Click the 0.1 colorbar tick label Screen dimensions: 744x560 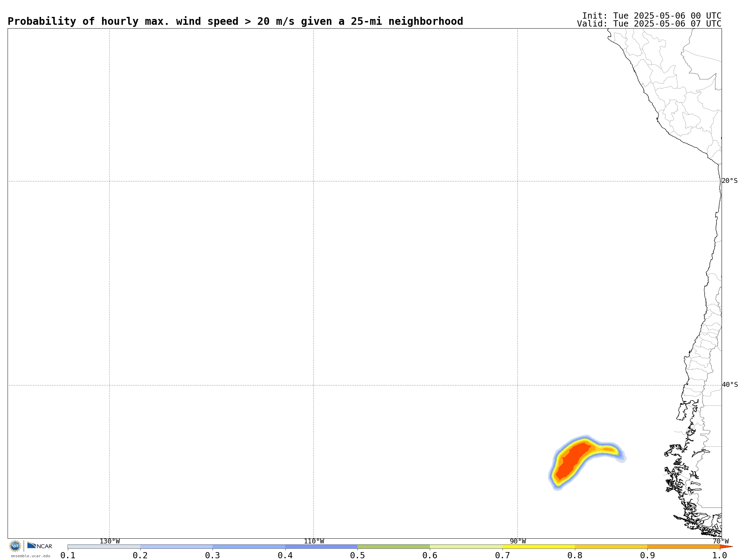click(68, 556)
